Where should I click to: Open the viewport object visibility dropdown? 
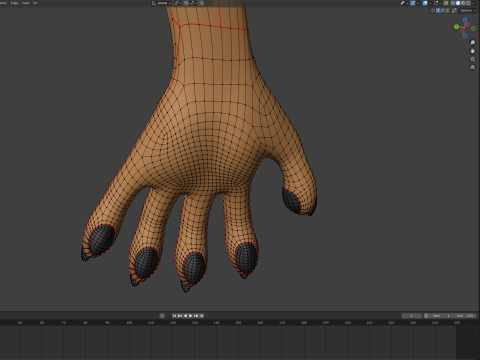pyautogui.click(x=404, y=3)
